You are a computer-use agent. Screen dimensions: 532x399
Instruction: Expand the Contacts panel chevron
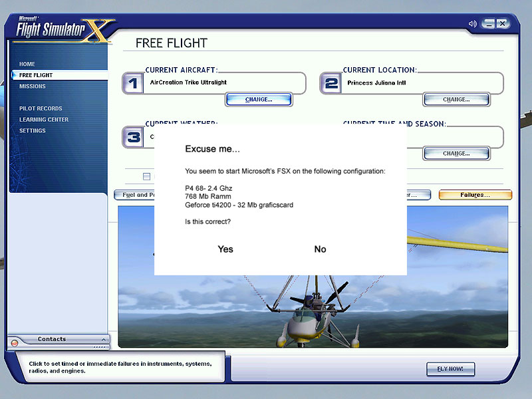point(104,339)
